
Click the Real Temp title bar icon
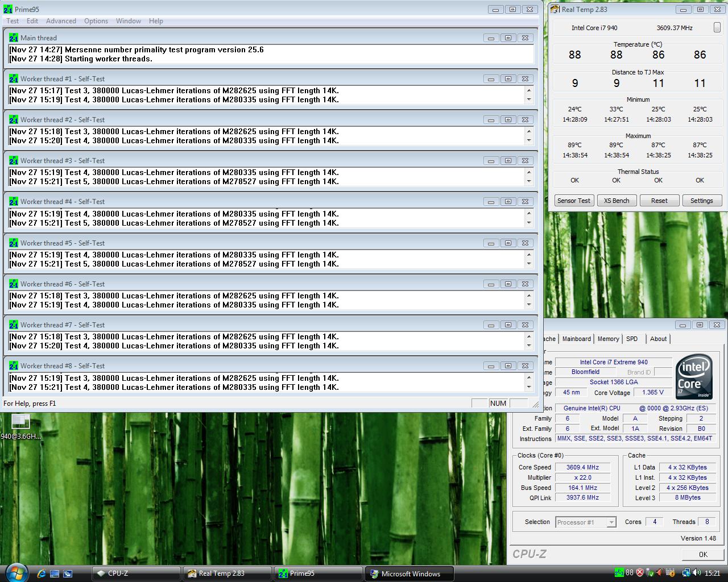555,9
